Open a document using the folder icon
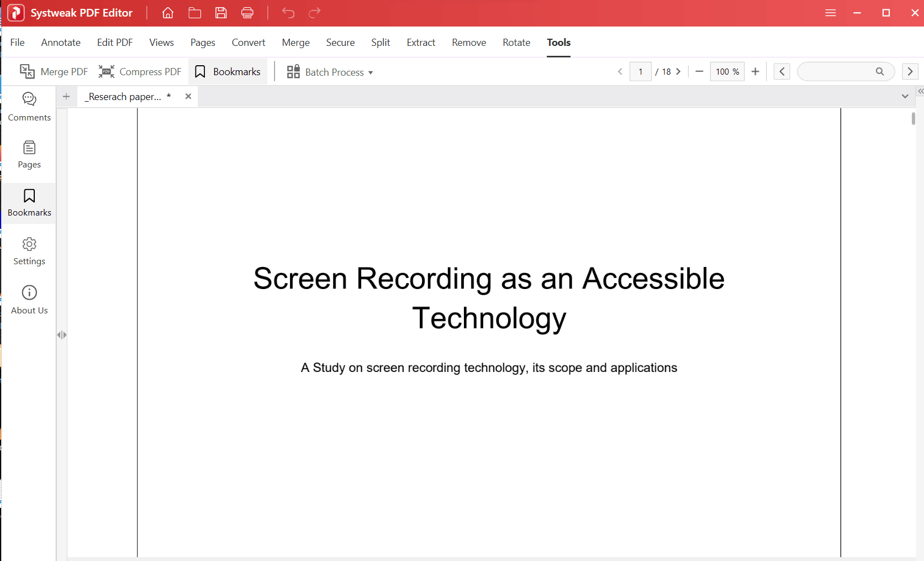Image resolution: width=924 pixels, height=561 pixels. 194,13
